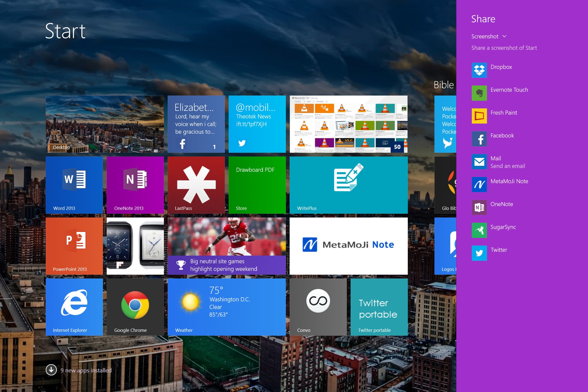
Task: Open the sports news tile about neutral site games
Action: tap(227, 246)
